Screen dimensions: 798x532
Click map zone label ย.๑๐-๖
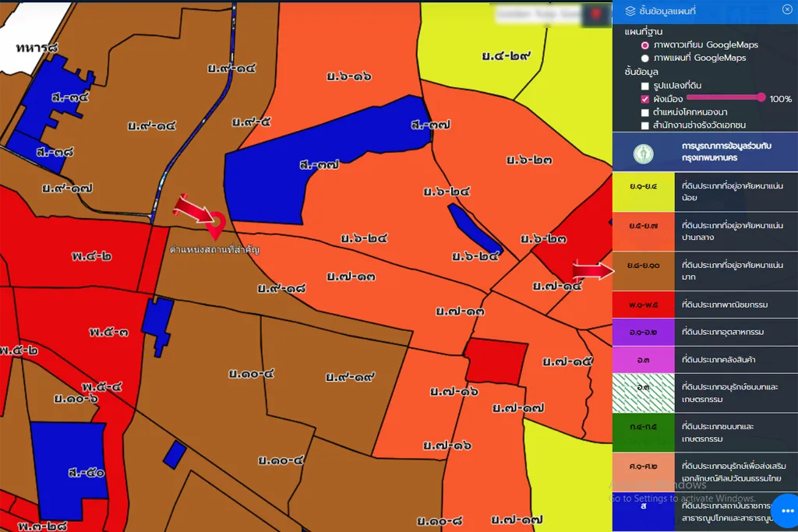point(76,398)
